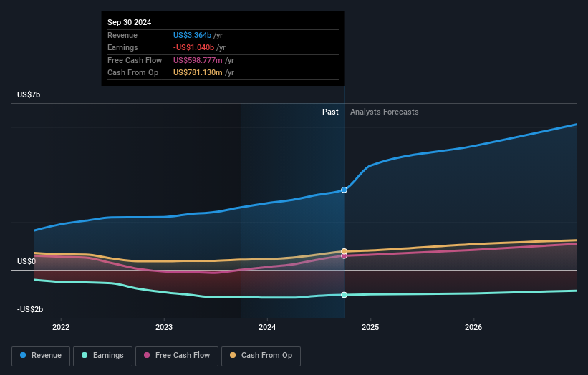Click the Revenue row label in tooltip
This screenshot has height=375, width=588.
[122, 35]
